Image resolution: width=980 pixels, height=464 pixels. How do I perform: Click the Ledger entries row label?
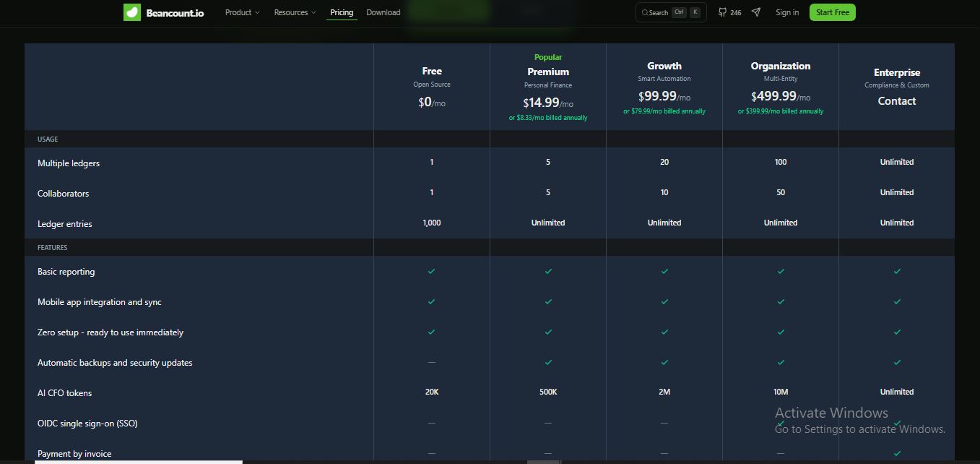[x=65, y=224]
